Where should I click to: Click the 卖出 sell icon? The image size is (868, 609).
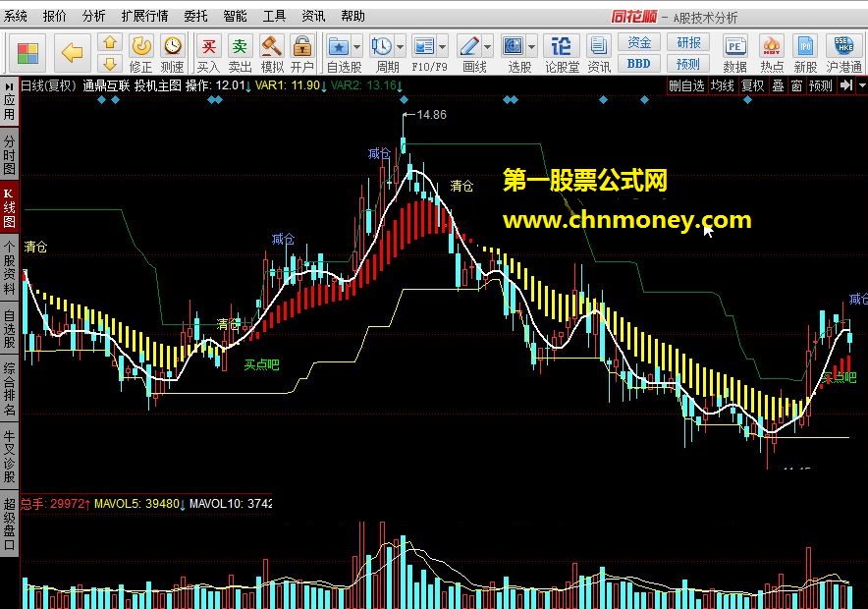coord(240,53)
